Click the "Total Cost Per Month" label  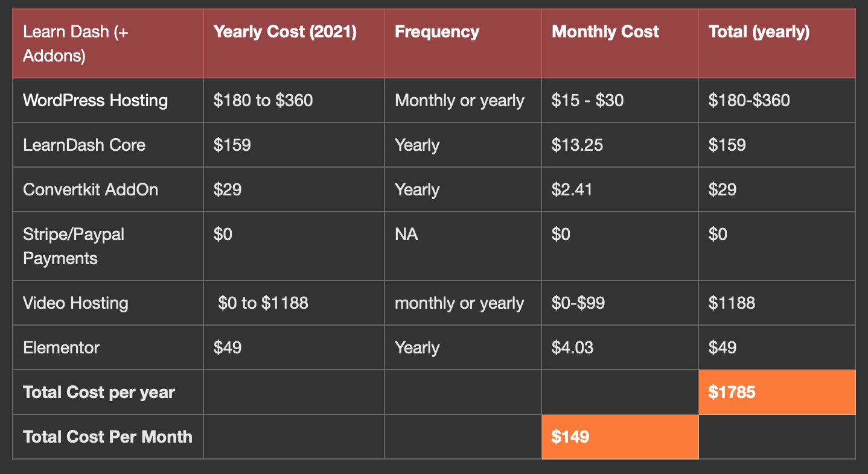[x=107, y=437]
